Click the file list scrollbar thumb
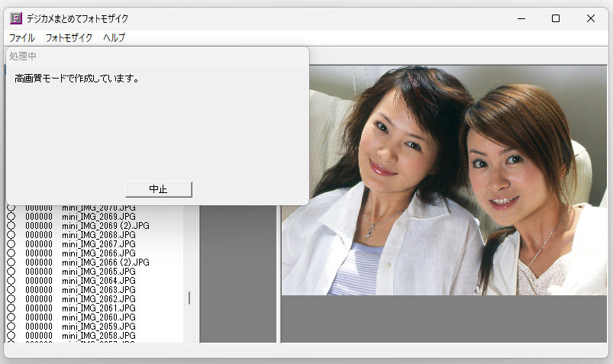613x364 pixels. pos(189,298)
